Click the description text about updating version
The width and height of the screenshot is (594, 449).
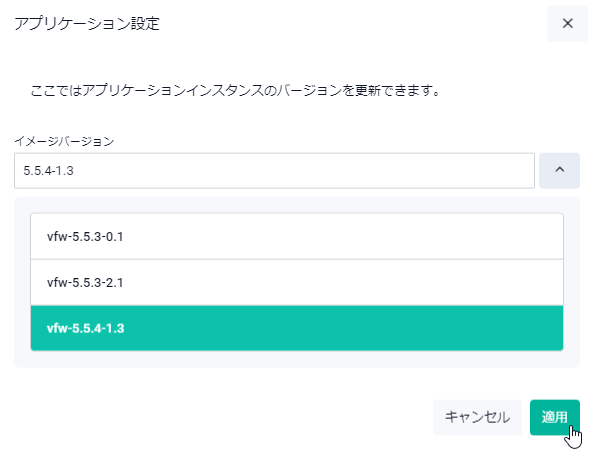coord(235,91)
